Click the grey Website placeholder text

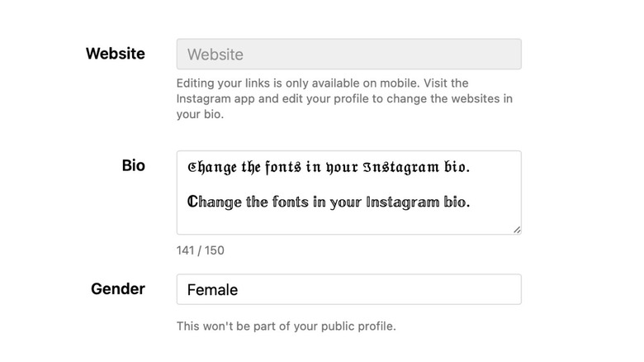[x=215, y=55]
